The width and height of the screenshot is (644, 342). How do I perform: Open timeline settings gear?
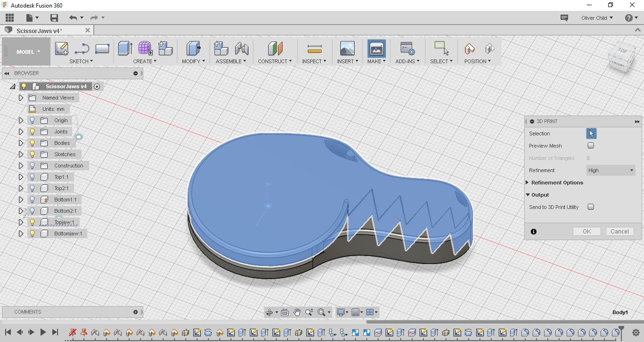click(636, 332)
